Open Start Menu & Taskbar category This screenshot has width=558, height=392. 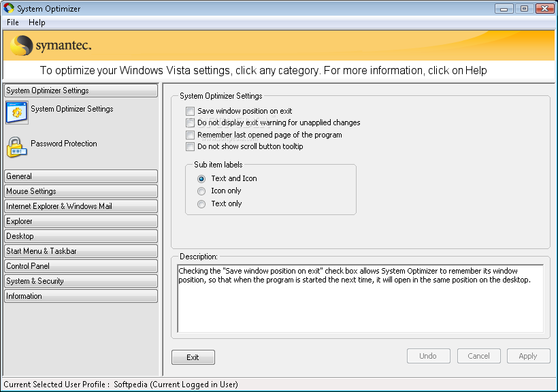coord(81,251)
